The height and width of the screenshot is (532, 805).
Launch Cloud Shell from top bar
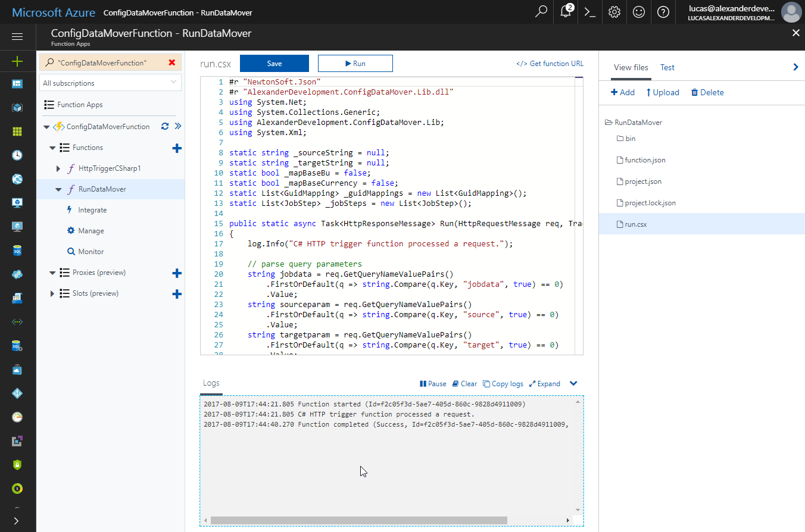coord(590,12)
